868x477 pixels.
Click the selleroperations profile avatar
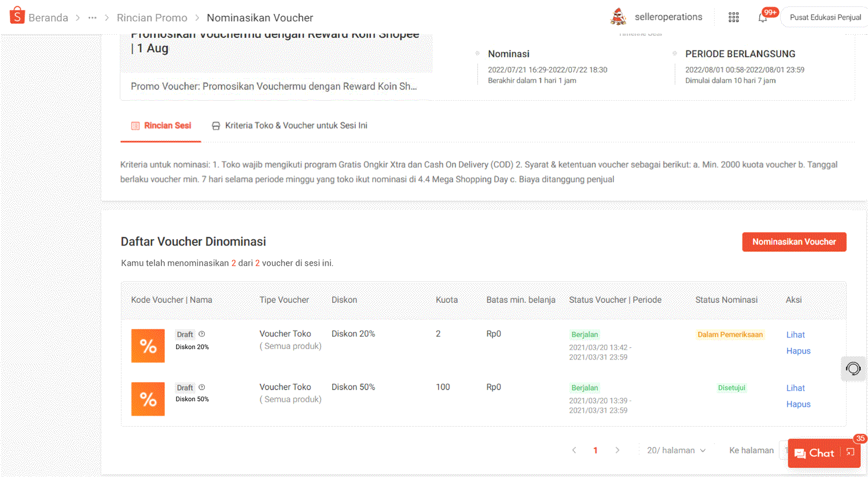coord(618,17)
